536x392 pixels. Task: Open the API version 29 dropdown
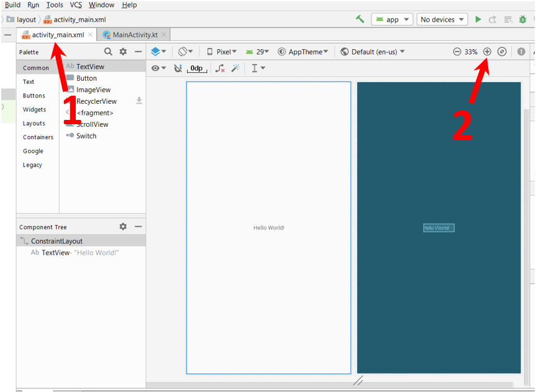(257, 52)
